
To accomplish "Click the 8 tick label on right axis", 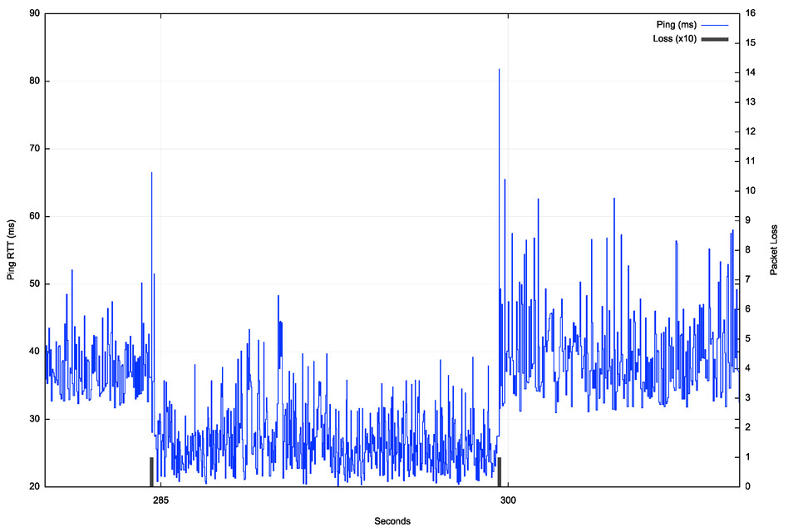I will pyautogui.click(x=749, y=249).
